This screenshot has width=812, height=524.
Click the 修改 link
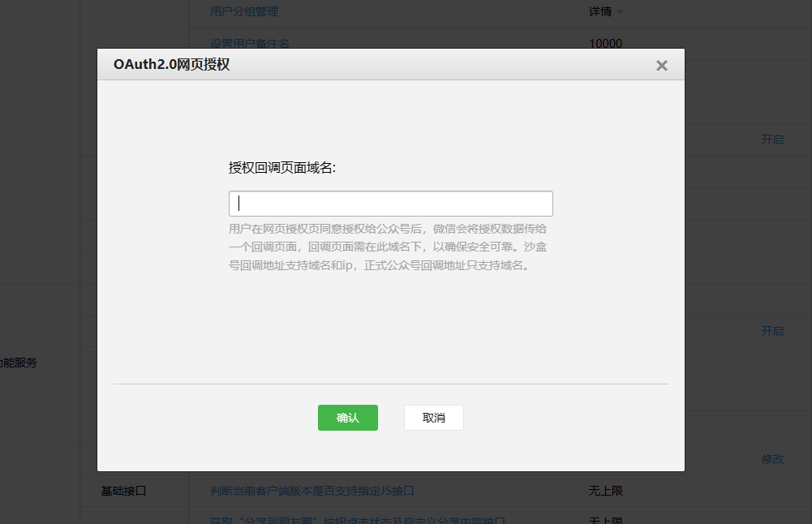pos(771,459)
